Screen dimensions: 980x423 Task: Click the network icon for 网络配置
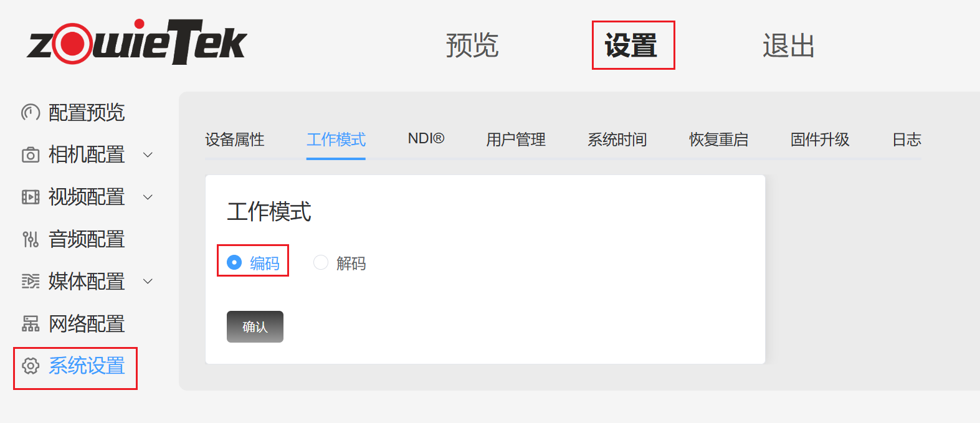point(31,324)
